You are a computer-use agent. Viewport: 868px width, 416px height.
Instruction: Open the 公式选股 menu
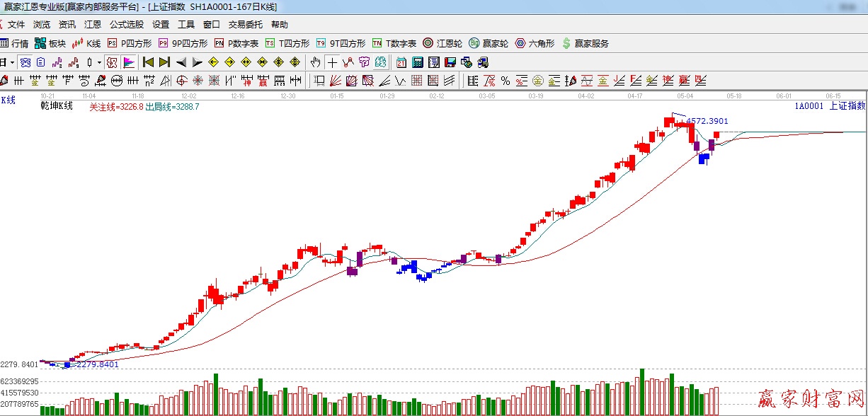point(126,25)
